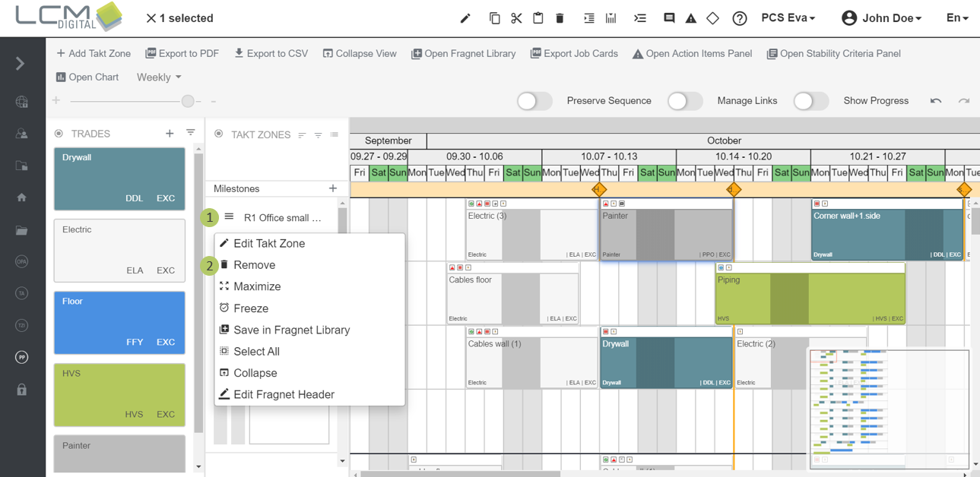This screenshot has width=980, height=477.
Task: Add a new trade with the plus icon
Action: (170, 133)
